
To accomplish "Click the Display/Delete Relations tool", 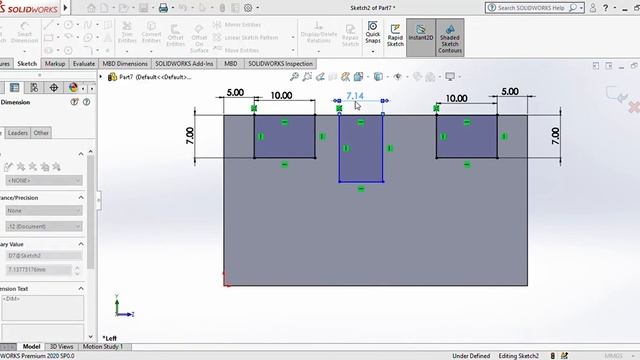I will tap(319, 33).
